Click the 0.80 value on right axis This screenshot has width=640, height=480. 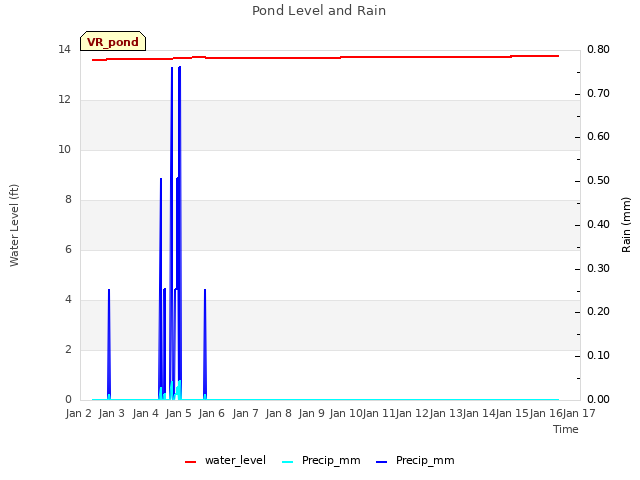[x=598, y=50]
